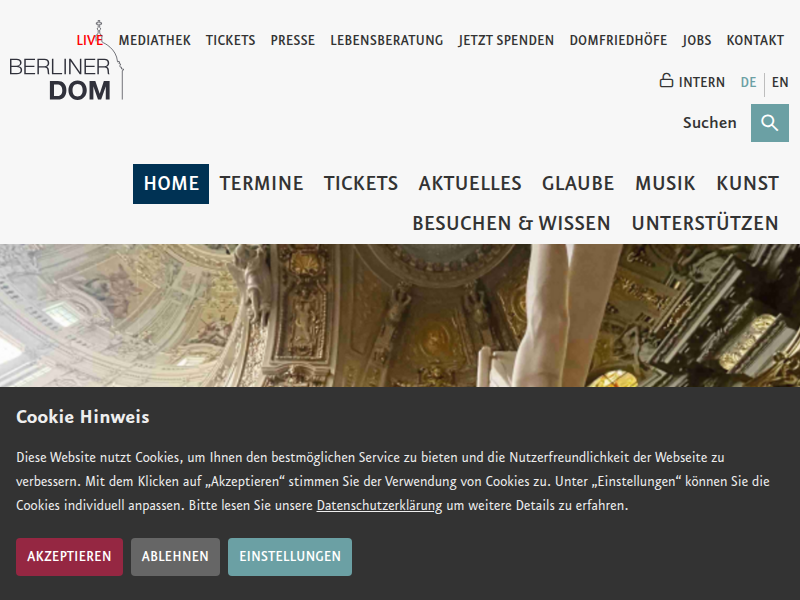Image resolution: width=800 pixels, height=600 pixels.
Task: Open Lebensberatung link
Action: 387,40
